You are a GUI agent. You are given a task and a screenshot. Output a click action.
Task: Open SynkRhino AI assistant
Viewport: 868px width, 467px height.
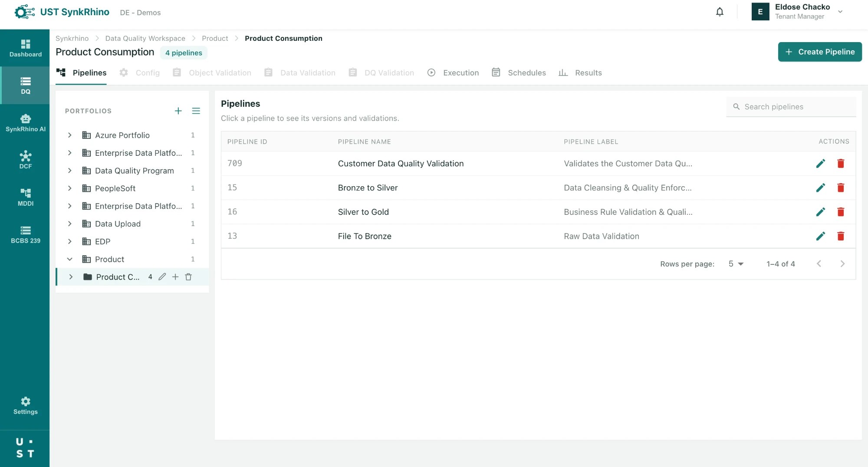tap(25, 122)
